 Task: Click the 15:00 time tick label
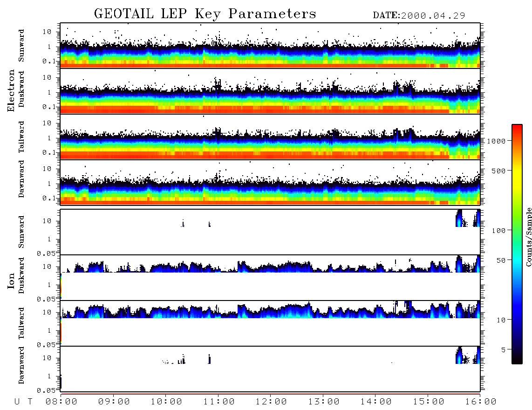point(429,402)
